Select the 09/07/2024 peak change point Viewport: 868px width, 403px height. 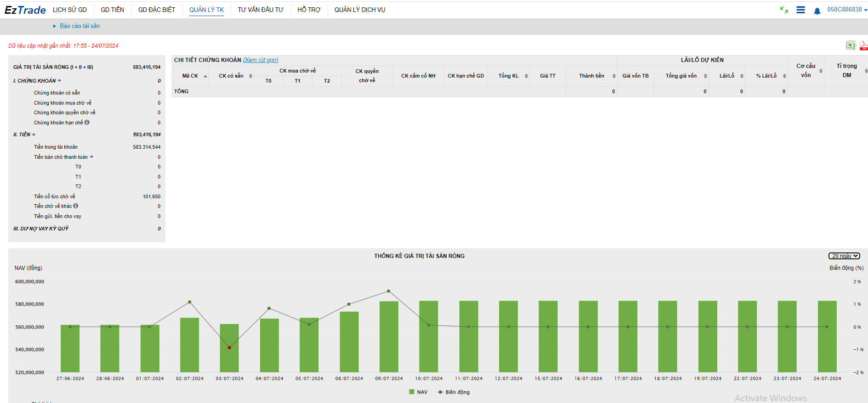tap(389, 291)
